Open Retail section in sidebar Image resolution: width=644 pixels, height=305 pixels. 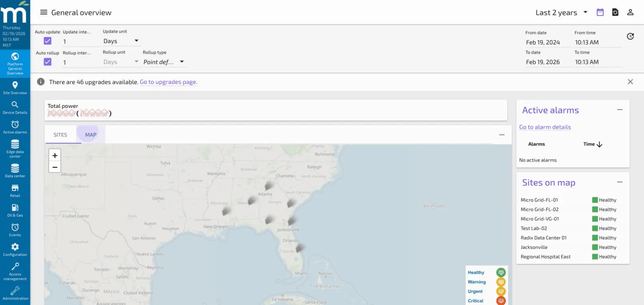click(x=15, y=191)
